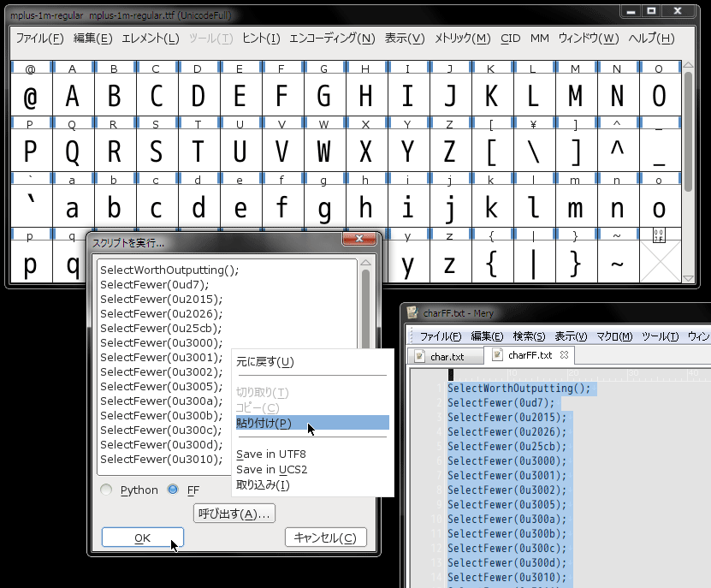Select the backslash glyph cell labeled ¥
The height and width of the screenshot is (588, 711).
pos(534,150)
